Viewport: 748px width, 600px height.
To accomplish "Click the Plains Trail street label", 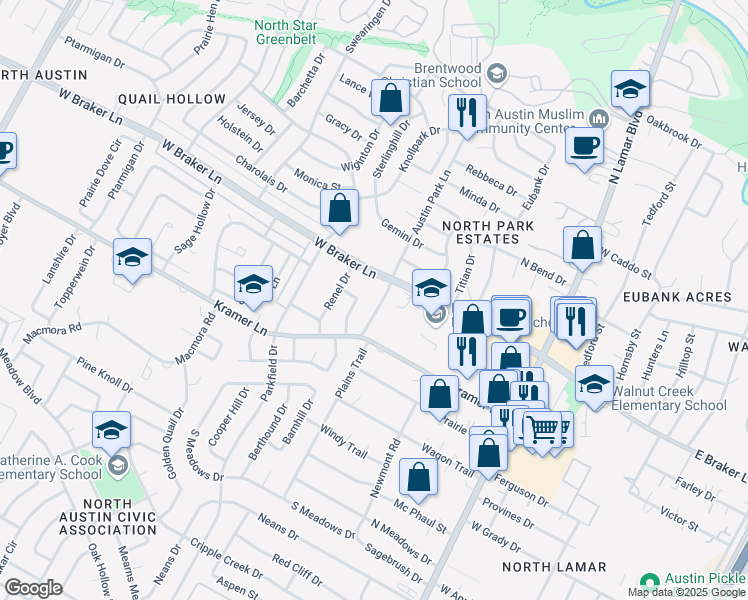I will tap(352, 373).
